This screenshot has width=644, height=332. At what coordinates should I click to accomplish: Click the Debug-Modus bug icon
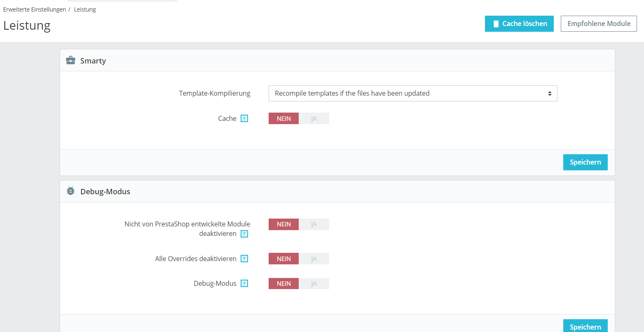tap(71, 191)
